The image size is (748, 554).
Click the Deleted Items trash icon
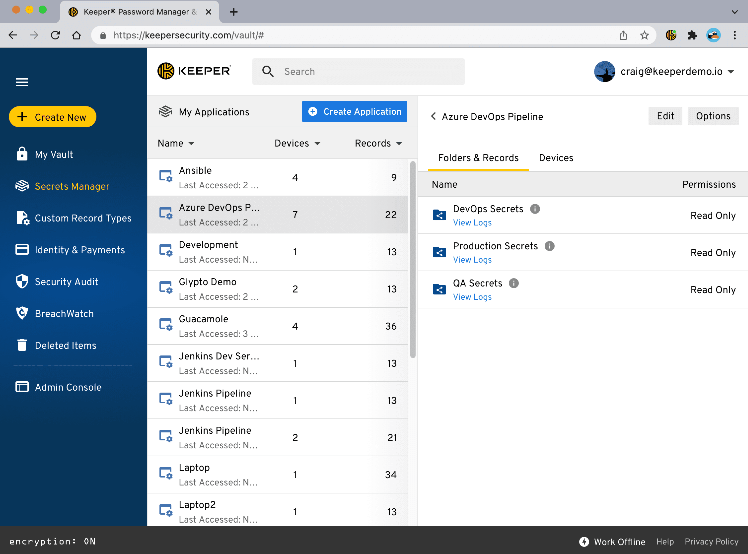pyautogui.click(x=22, y=345)
